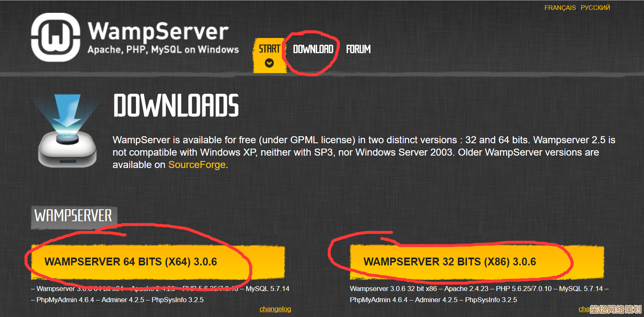Click the 'Apache, PHP, MySQL on Windows' tagline
The width and height of the screenshot is (644, 317).
163,50
